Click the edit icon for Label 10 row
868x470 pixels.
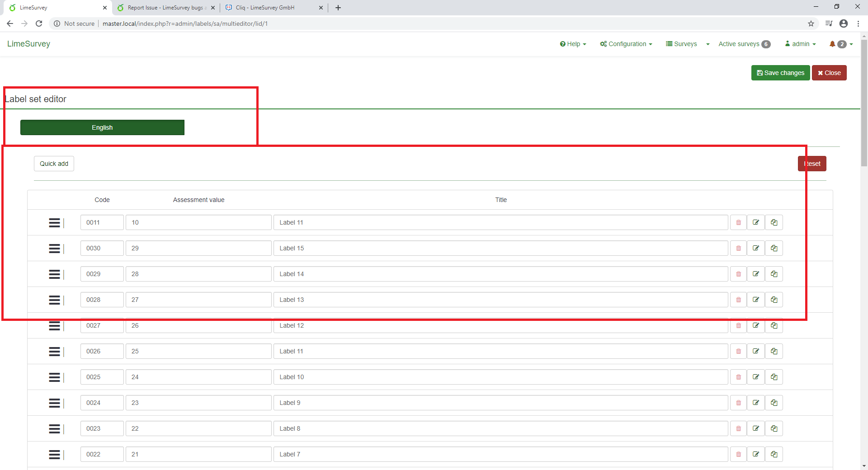(x=756, y=377)
